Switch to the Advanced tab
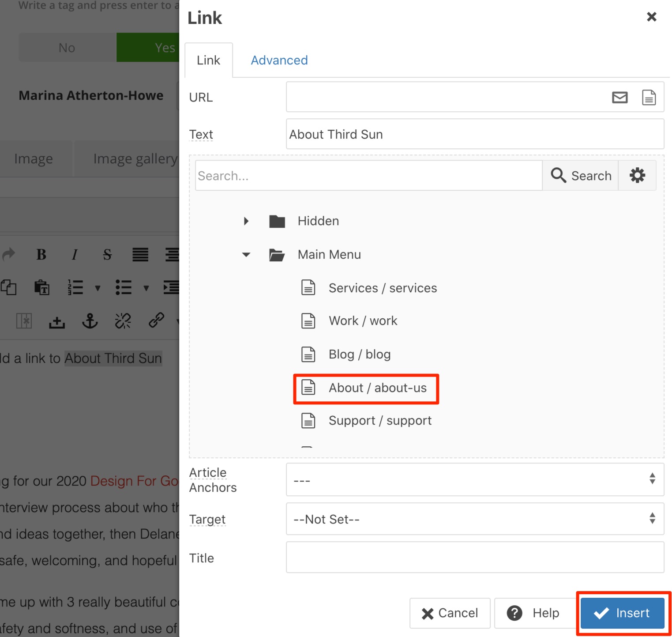Screen dimensions: 672x637 tap(279, 60)
